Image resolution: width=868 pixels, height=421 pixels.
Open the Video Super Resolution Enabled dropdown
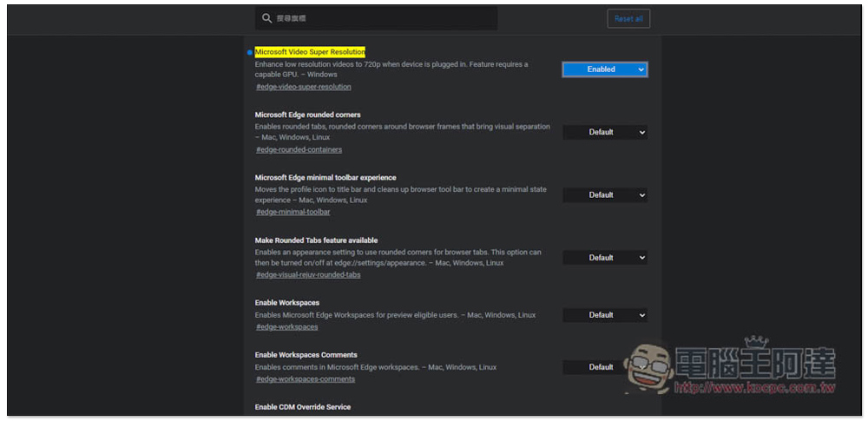604,69
